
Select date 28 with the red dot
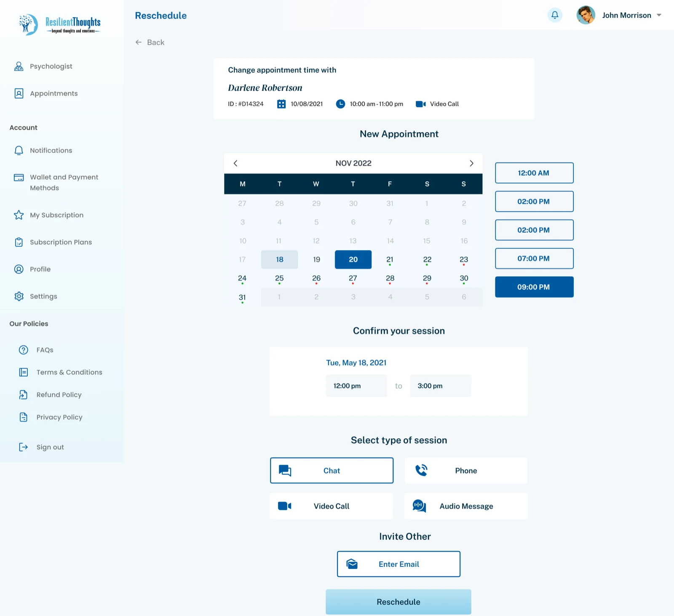pyautogui.click(x=390, y=278)
